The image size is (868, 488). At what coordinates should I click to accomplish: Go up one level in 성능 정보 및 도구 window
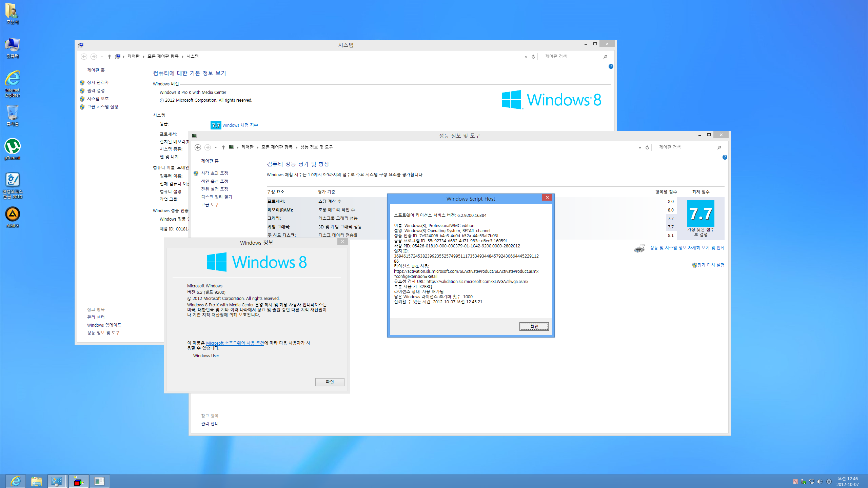(x=223, y=147)
